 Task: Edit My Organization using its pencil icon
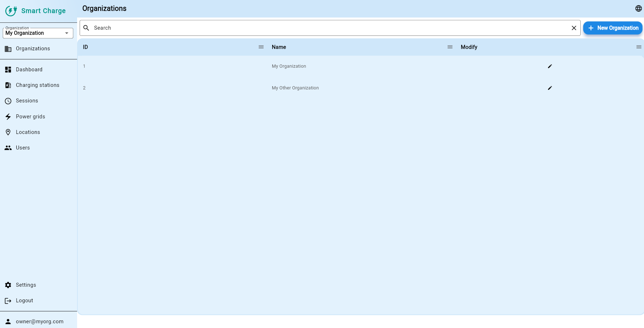pyautogui.click(x=550, y=66)
